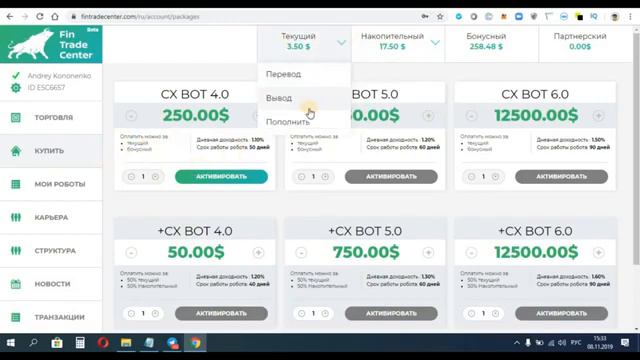This screenshot has height=360, width=640.
Task: Activate the CX BOT 5.0 package
Action: [x=391, y=177]
